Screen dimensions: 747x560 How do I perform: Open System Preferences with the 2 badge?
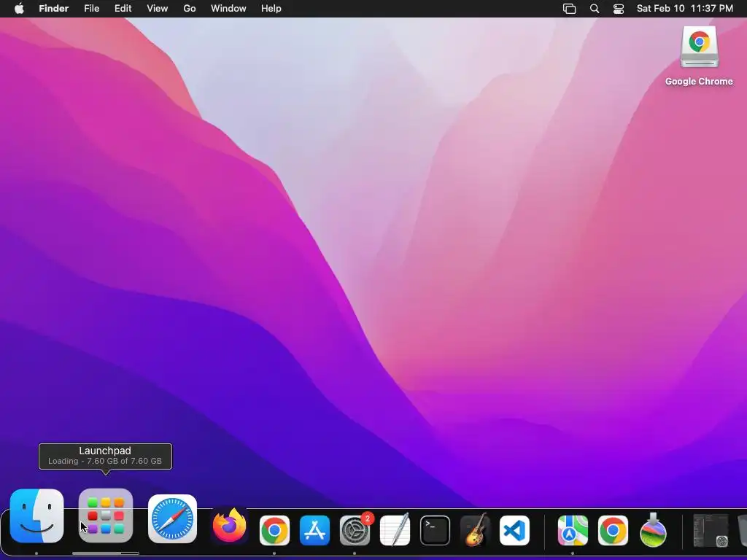(355, 530)
